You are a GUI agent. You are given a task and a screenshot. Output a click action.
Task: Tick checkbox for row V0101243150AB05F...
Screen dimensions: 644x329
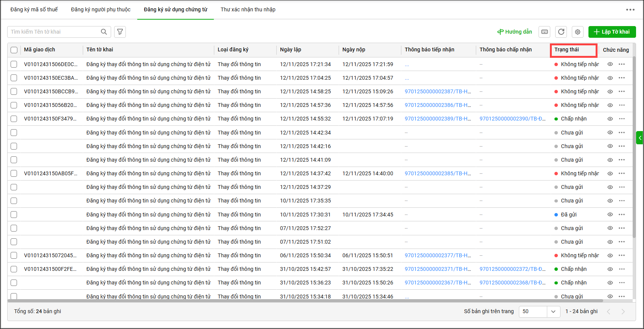pos(14,173)
